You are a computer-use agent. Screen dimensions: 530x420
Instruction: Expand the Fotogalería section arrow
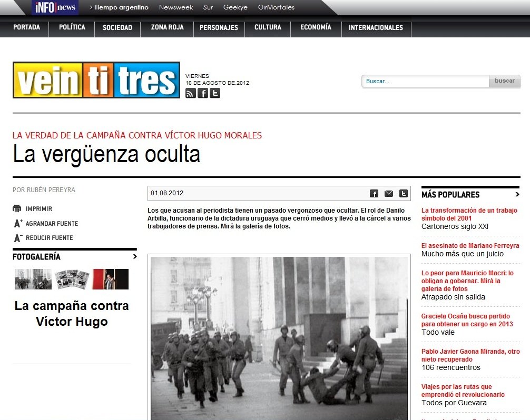pyautogui.click(x=134, y=257)
